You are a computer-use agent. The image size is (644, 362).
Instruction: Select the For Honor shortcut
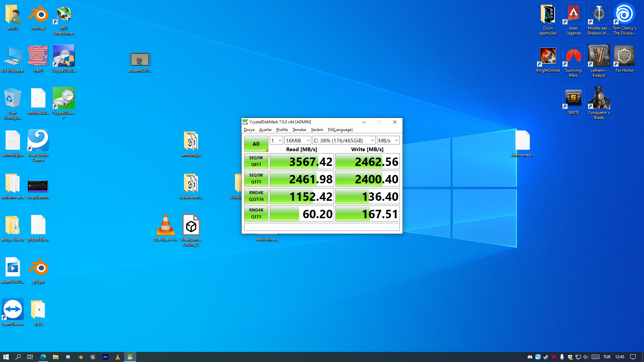(x=625, y=59)
